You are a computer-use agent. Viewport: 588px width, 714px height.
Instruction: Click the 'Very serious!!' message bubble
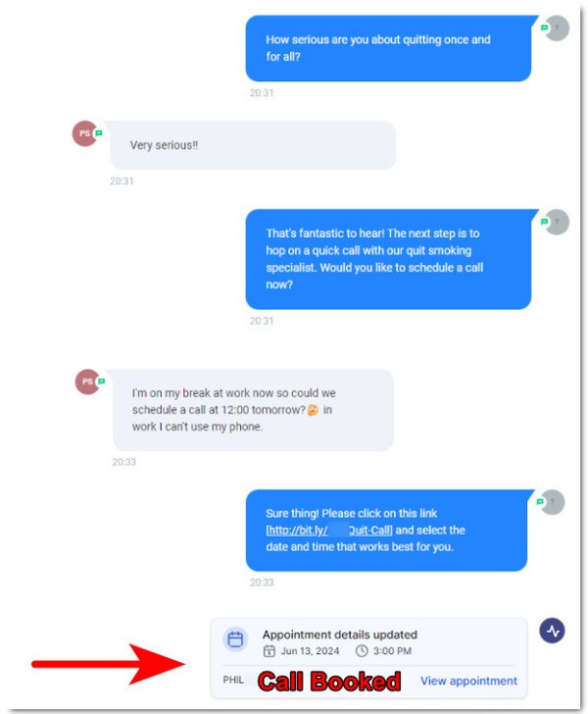[253, 145]
